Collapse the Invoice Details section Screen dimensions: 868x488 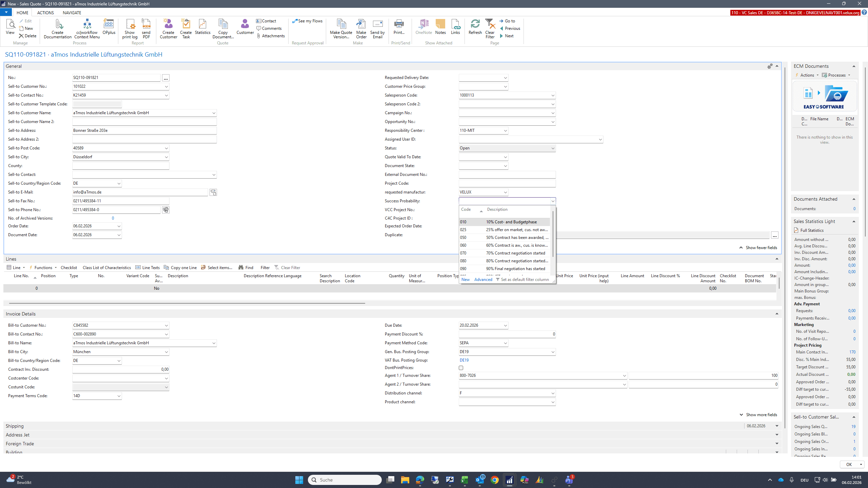777,314
